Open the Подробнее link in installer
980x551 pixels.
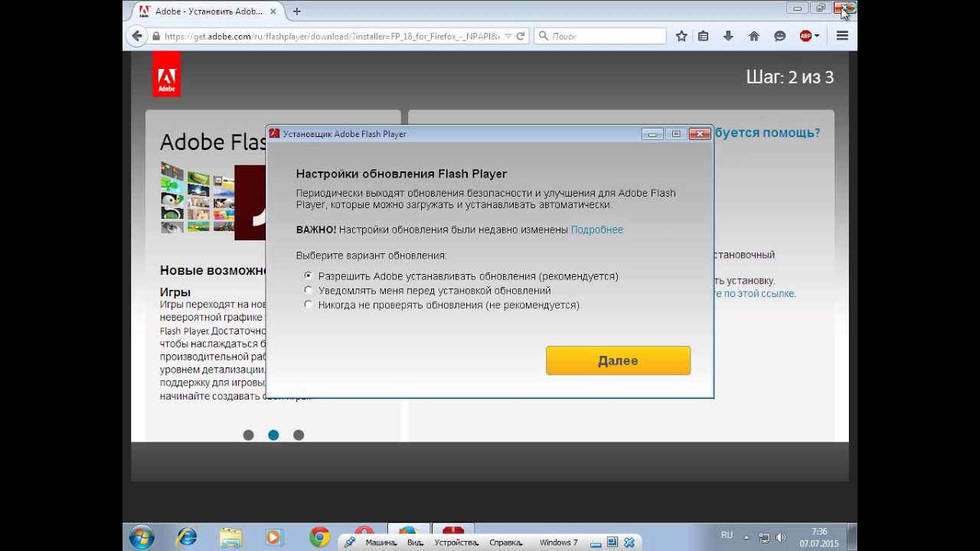tap(597, 230)
